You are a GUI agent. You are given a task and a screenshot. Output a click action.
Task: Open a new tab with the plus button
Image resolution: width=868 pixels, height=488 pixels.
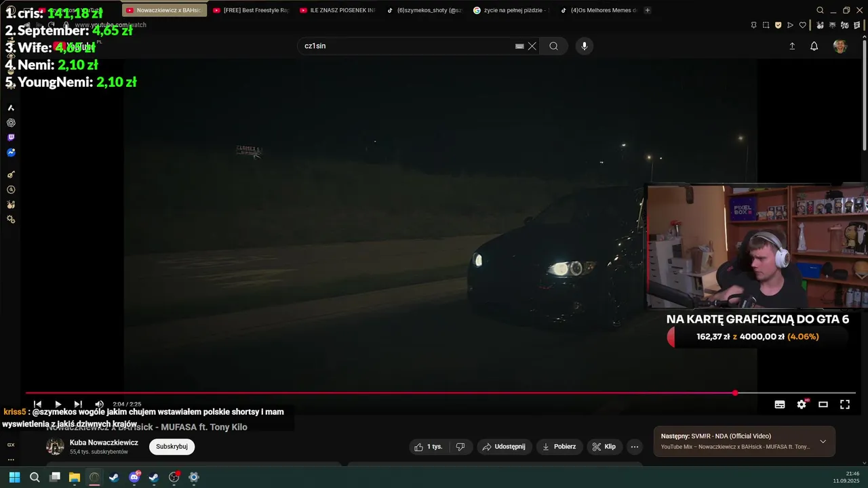tap(648, 10)
